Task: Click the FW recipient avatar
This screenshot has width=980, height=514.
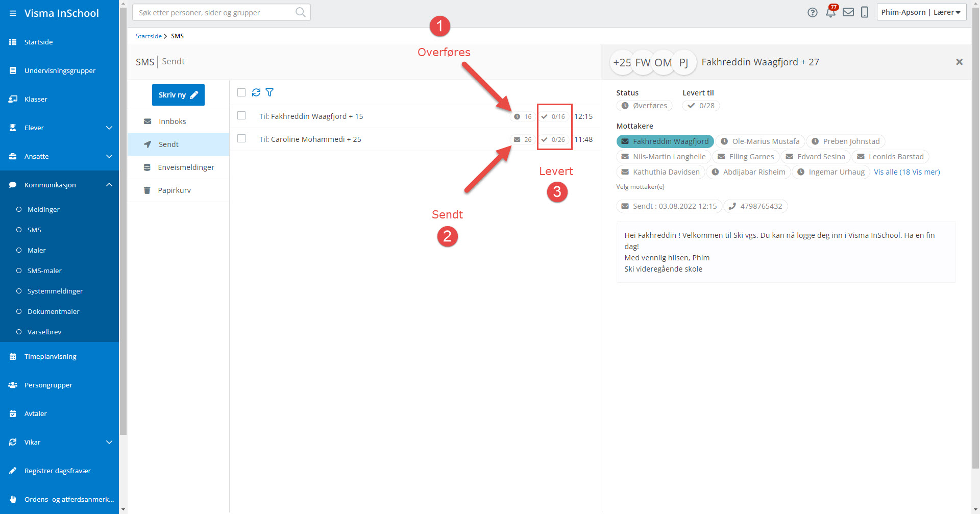Action: (x=643, y=62)
